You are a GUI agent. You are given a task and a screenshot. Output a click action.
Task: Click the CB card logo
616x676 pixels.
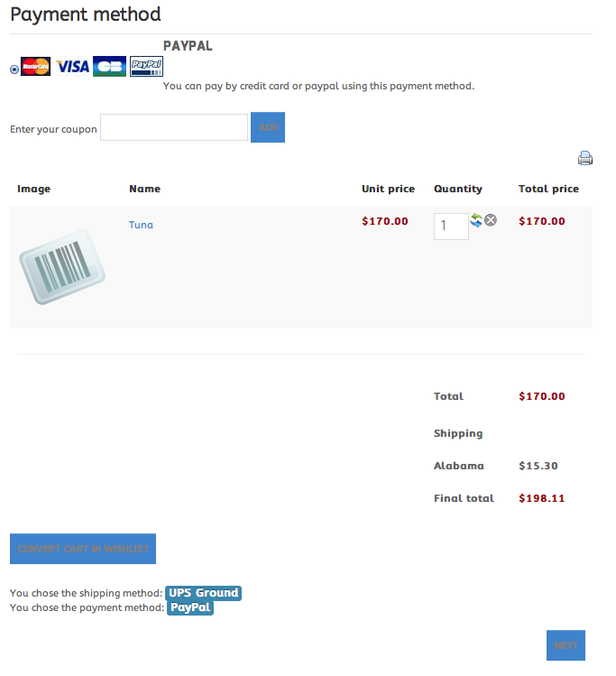click(109, 67)
